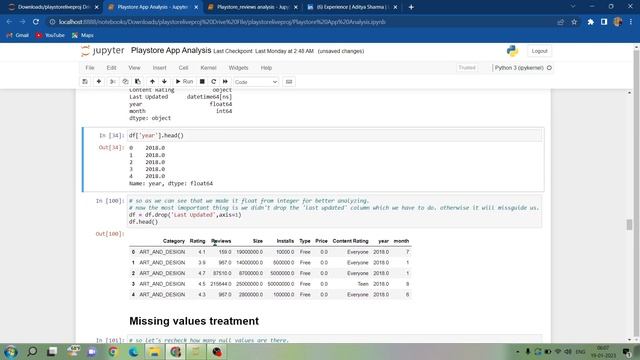This screenshot has height=360, width=640.
Task: Open Maps bookmark
Action: (x=83, y=36)
